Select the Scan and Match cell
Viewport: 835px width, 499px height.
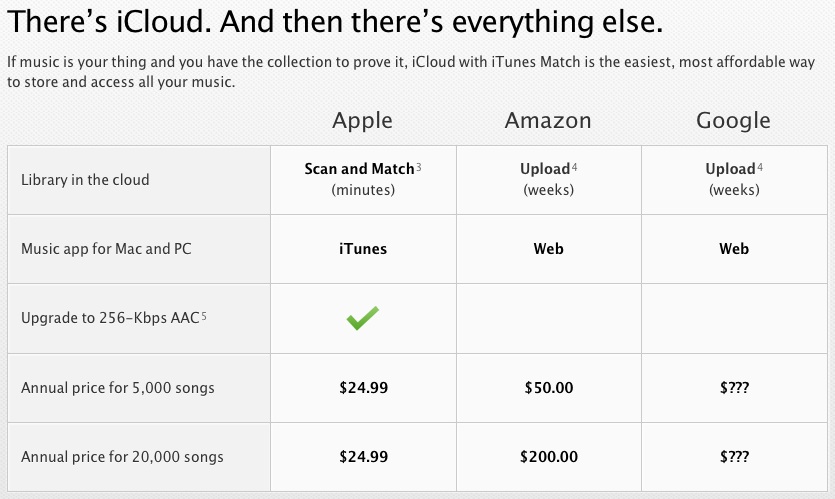point(363,180)
